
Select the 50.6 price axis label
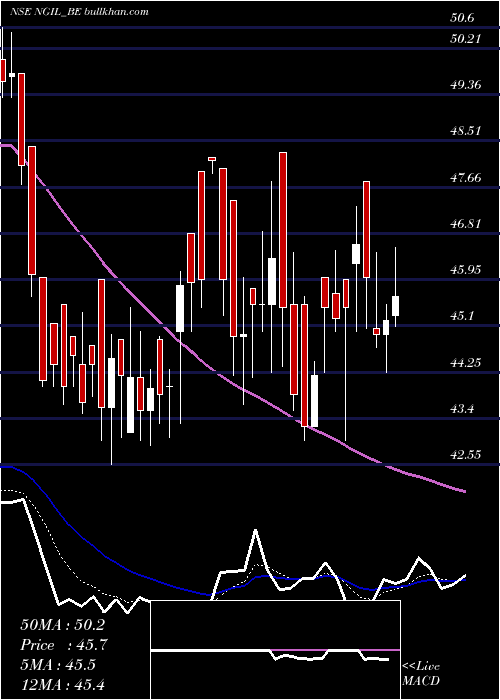point(462,18)
